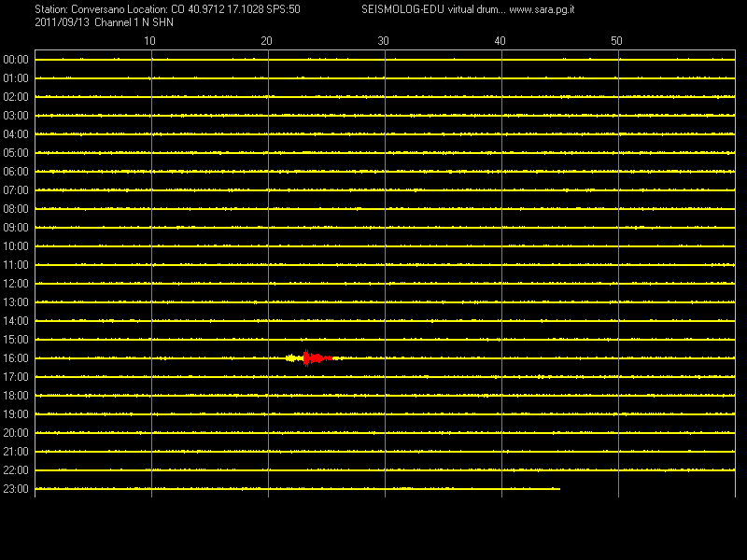This screenshot has width=747, height=560.
Task: Click the 22:00 hour label
Action: coord(16,470)
